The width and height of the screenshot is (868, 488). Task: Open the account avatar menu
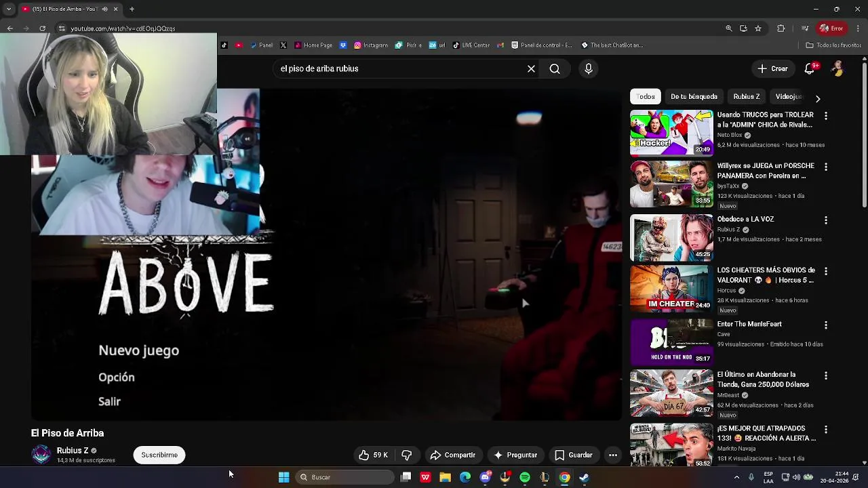tap(837, 68)
